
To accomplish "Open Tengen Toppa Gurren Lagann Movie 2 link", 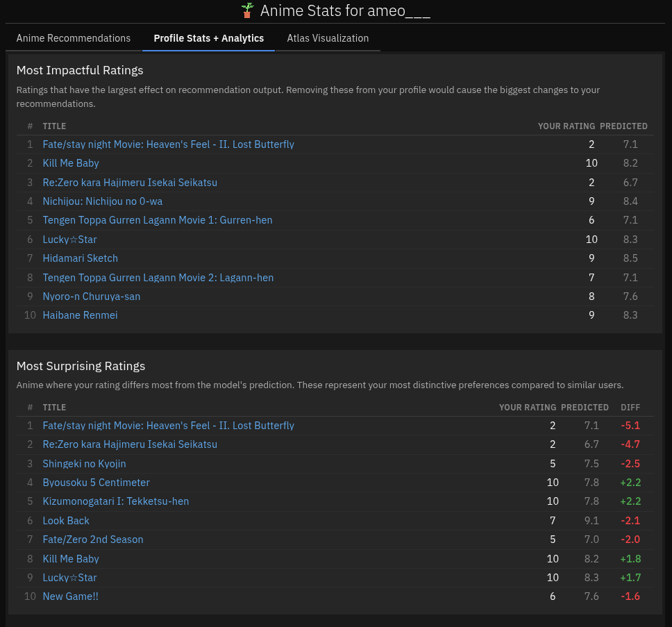I will tap(158, 278).
